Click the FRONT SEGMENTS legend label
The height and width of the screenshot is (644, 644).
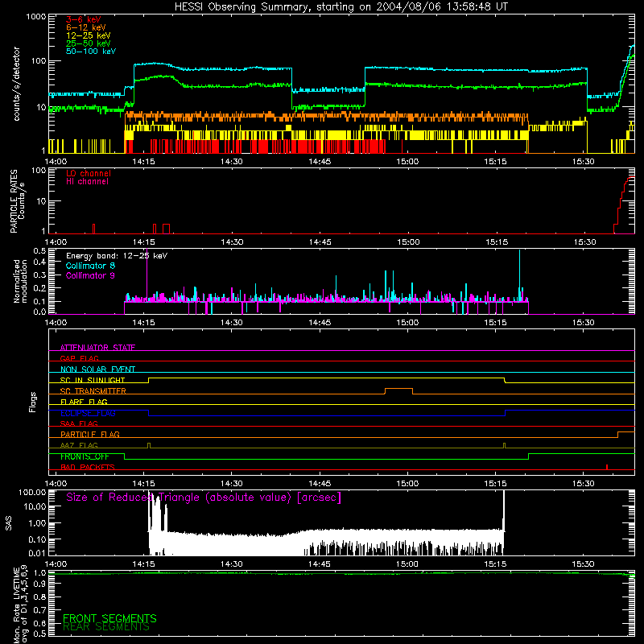coord(109,618)
